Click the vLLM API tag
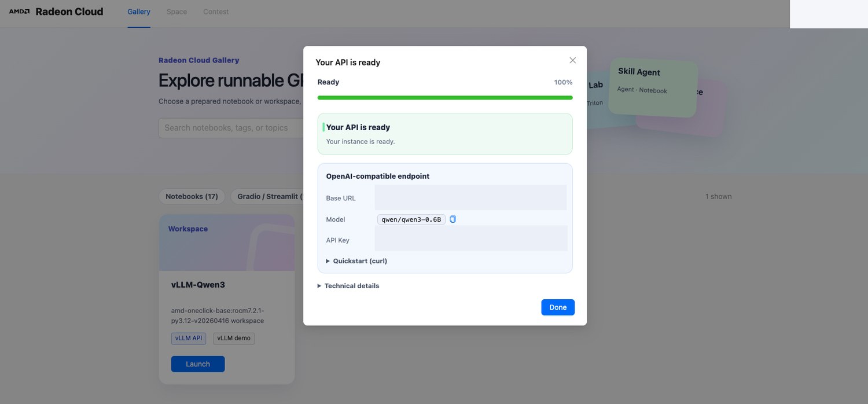 (189, 338)
